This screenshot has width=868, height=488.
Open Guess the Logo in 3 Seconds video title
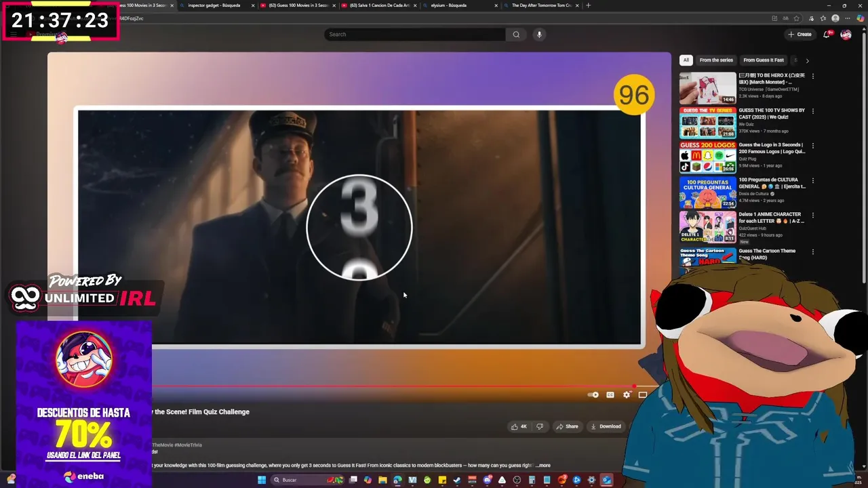[x=772, y=148]
